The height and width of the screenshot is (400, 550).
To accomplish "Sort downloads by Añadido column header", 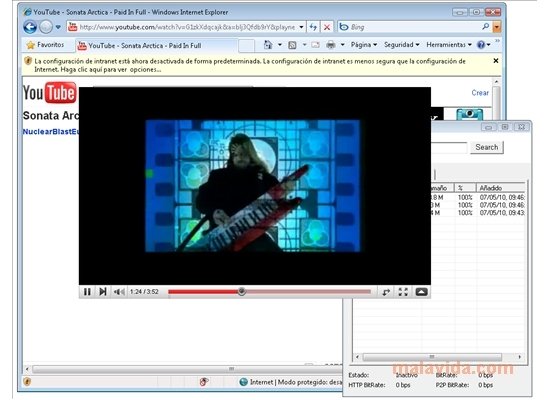I will point(500,188).
